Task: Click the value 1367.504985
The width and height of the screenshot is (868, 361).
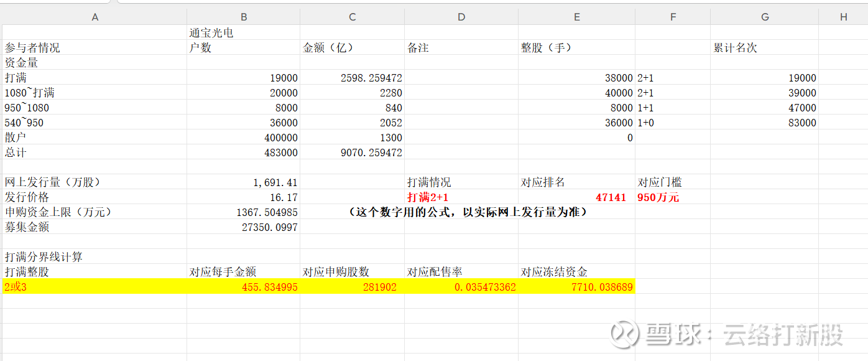Action: point(244,212)
